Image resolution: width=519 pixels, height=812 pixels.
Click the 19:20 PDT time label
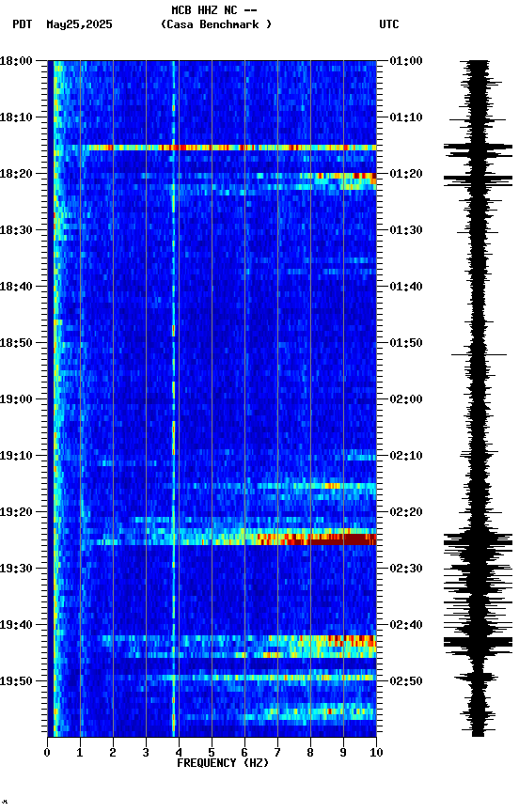coord(16,513)
